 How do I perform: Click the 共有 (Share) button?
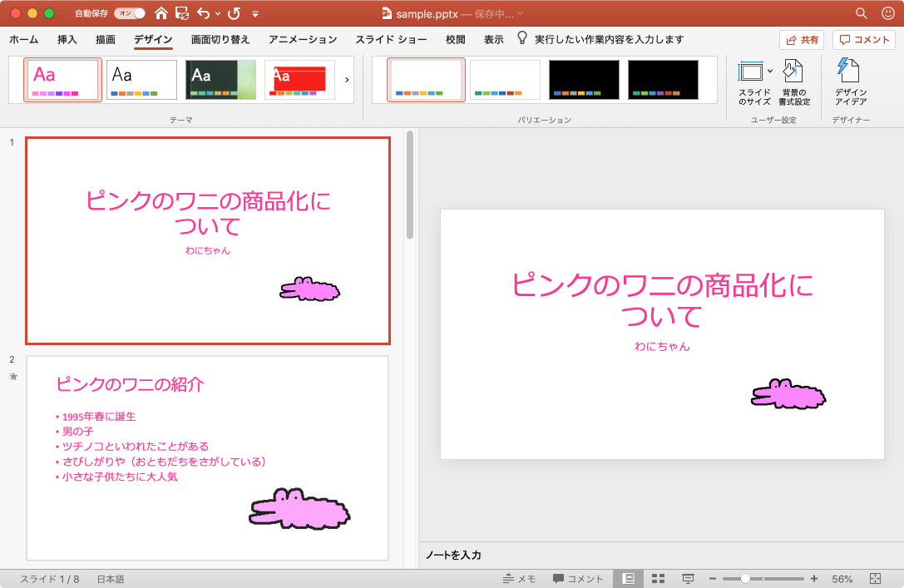801,40
